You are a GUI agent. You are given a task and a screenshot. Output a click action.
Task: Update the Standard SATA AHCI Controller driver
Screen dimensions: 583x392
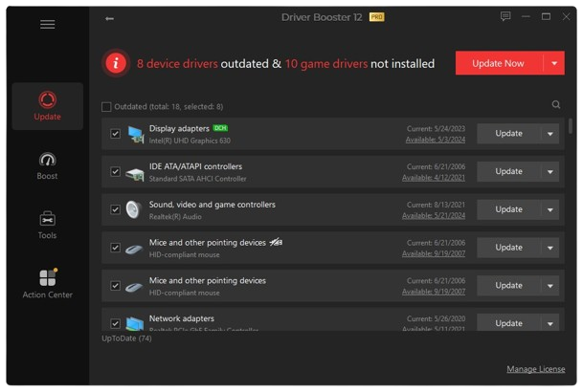pos(508,171)
